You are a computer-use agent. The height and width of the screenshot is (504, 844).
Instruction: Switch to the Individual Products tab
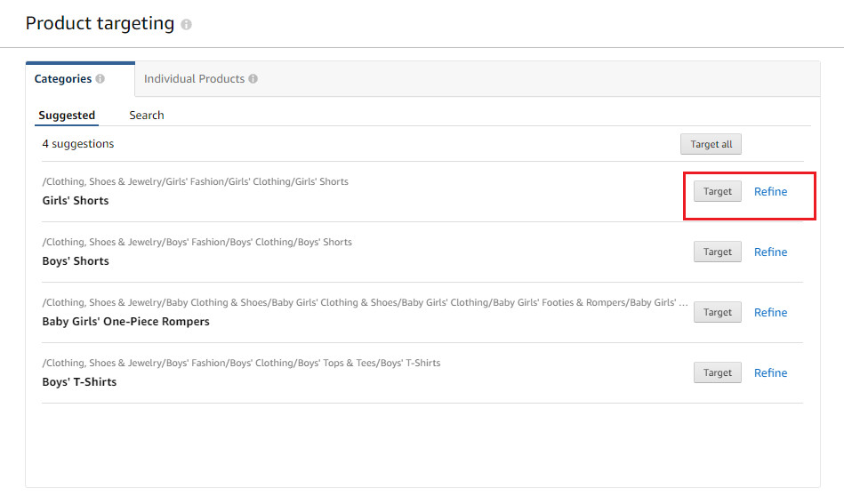click(194, 79)
